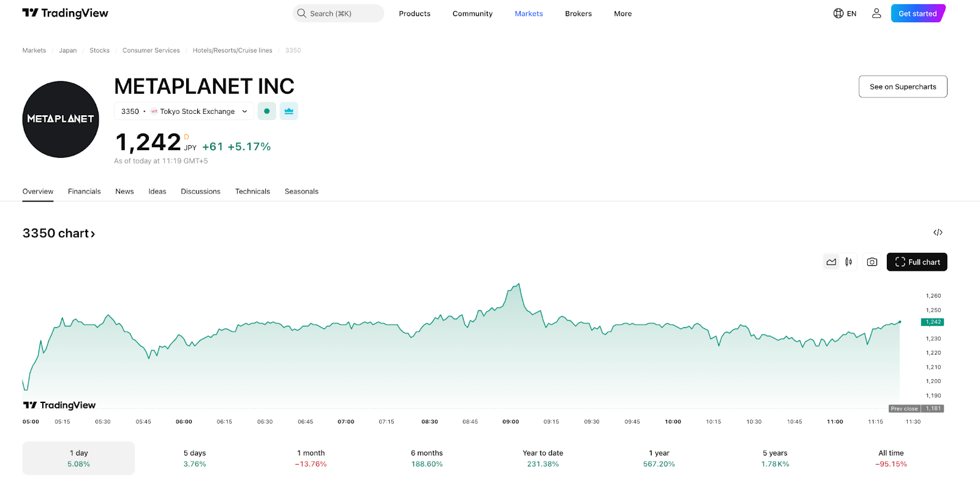Viewport: 980px width, 493px height.
Task: Open the Full chart view
Action: (x=917, y=262)
